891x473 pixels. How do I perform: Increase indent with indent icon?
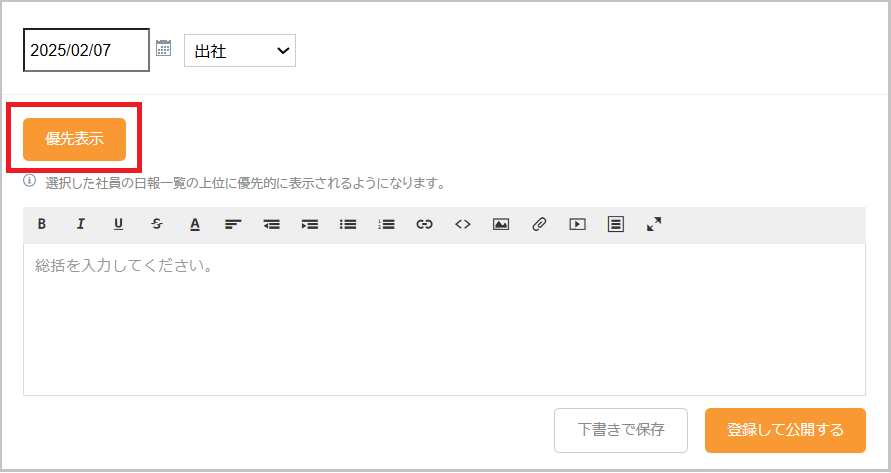pyautogui.click(x=310, y=224)
